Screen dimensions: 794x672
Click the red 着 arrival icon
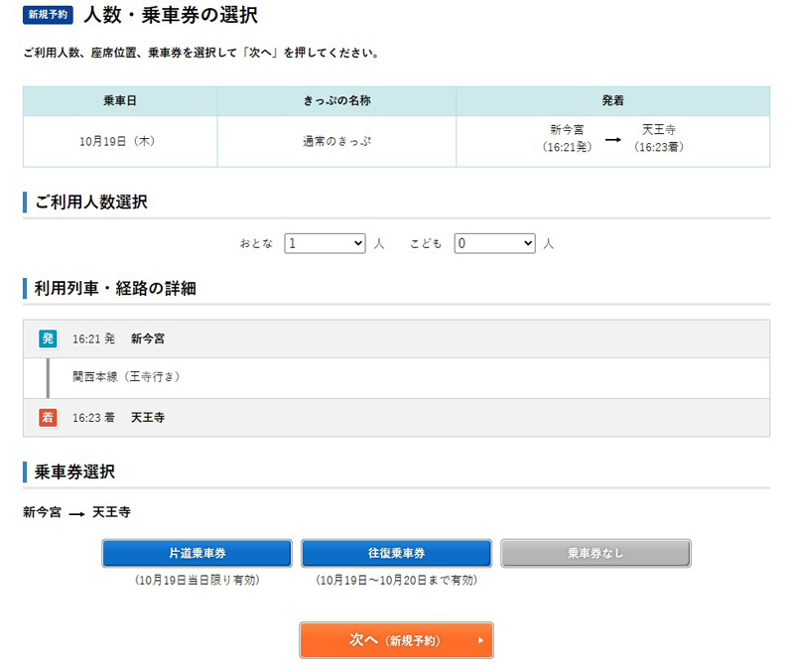tap(48, 418)
